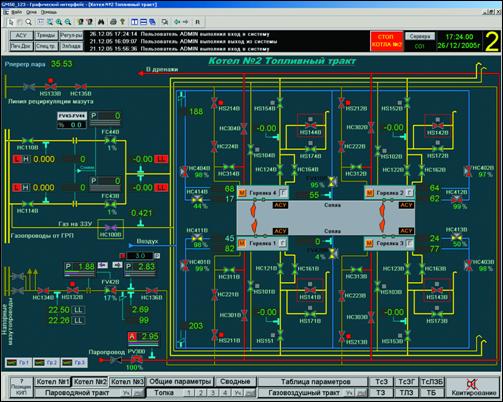
Task: Click control valve FC43B
Action: point(110,204)
